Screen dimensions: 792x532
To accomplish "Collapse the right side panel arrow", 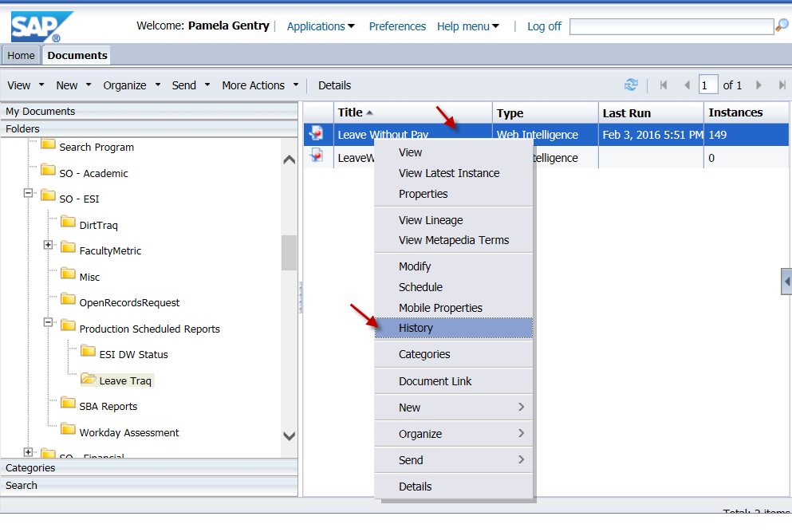I will 786,281.
